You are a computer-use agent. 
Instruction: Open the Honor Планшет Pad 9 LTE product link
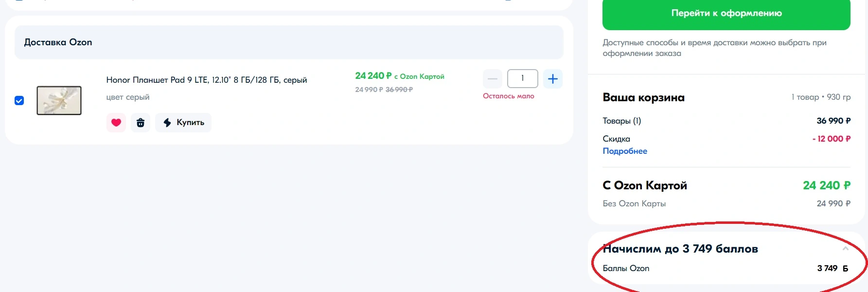coord(207,80)
